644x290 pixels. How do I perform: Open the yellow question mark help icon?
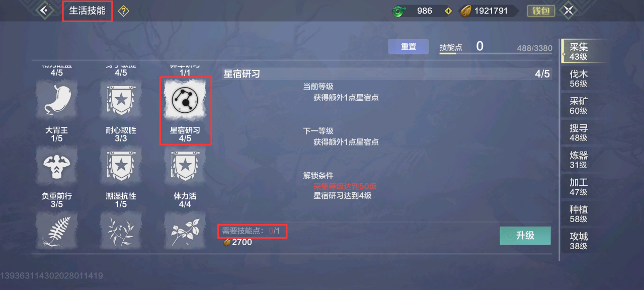(123, 11)
